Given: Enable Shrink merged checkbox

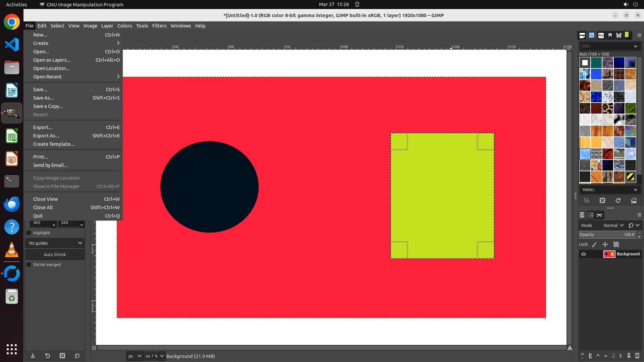Looking at the screenshot, I should [29, 265].
